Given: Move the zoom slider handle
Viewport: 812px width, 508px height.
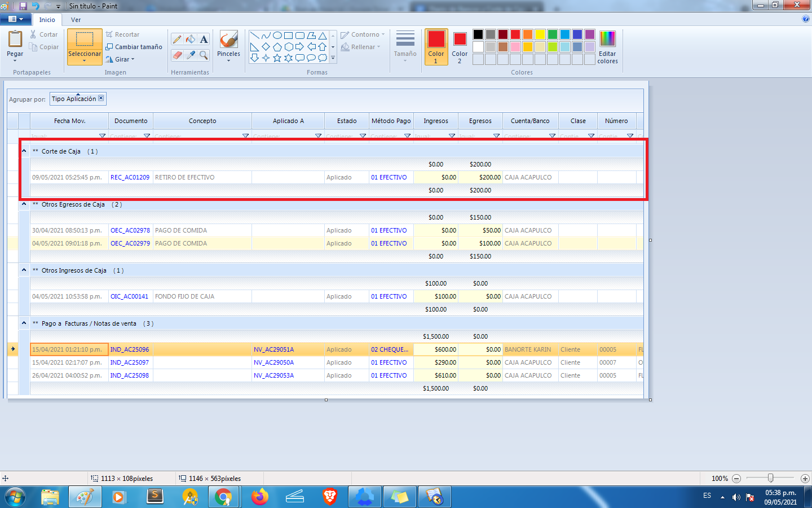Looking at the screenshot, I should (x=770, y=478).
